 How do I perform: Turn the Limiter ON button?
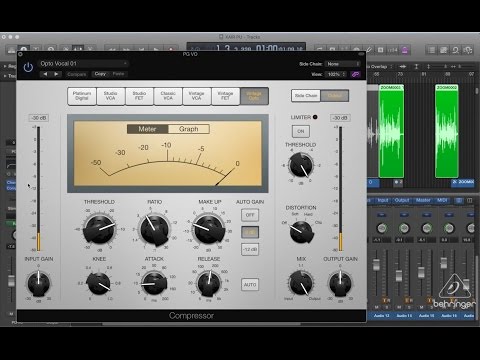[x=301, y=131]
